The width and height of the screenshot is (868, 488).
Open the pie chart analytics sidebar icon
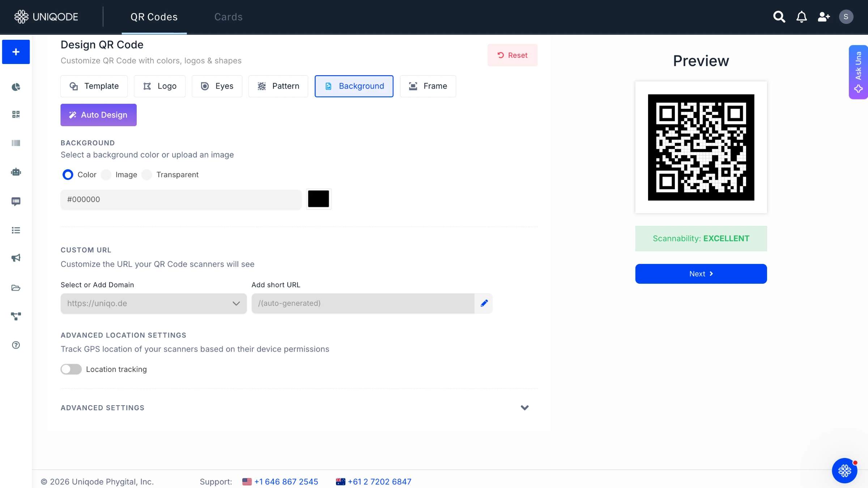point(16,87)
